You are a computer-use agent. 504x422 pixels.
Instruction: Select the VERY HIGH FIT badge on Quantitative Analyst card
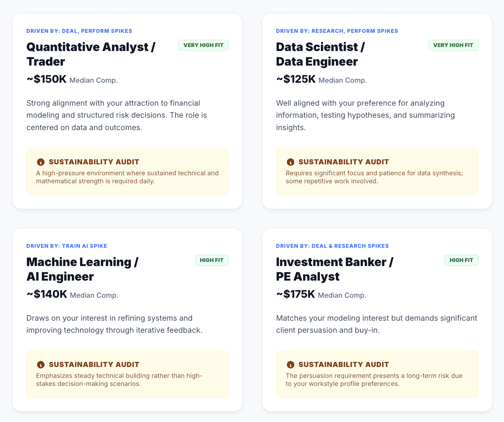coord(203,45)
